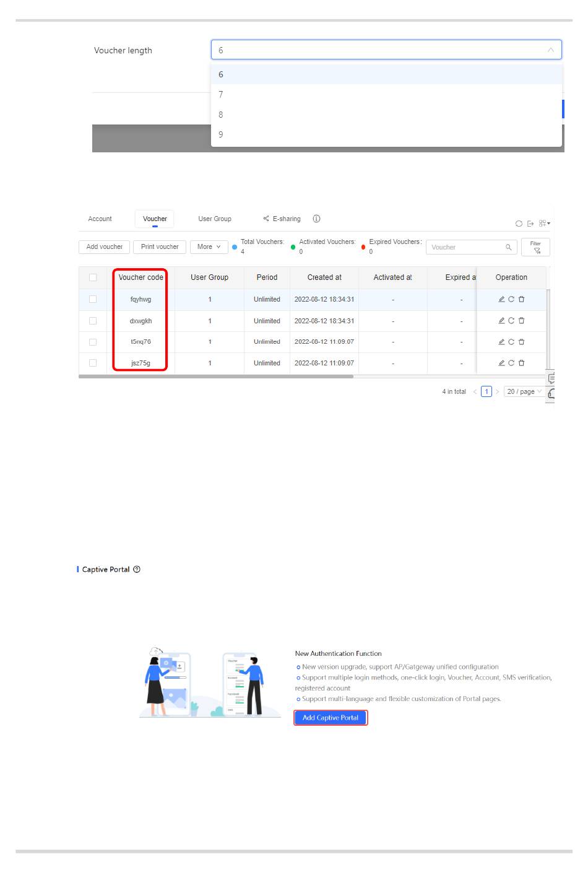This screenshot has width=588, height=872.
Task: Click the search magnifier in the Voucher field
Action: point(508,247)
